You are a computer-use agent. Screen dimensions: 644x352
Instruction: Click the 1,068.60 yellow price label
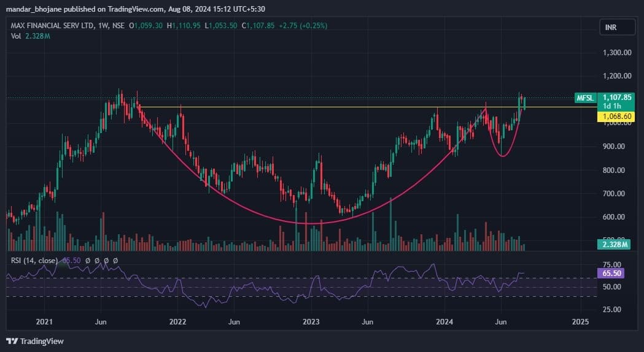(616, 117)
